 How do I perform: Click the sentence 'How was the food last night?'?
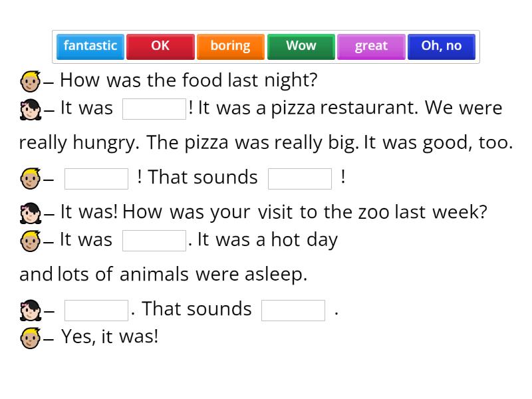pos(189,80)
